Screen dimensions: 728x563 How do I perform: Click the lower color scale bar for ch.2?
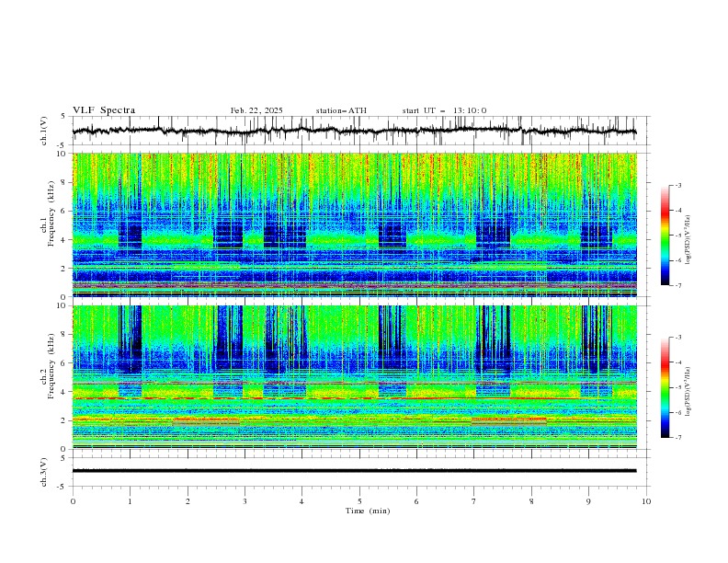tap(665, 387)
